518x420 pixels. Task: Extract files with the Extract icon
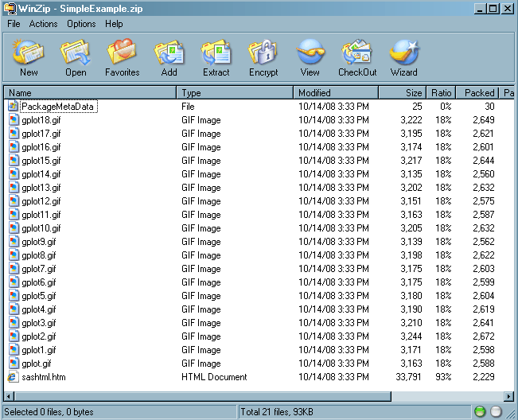(x=216, y=52)
